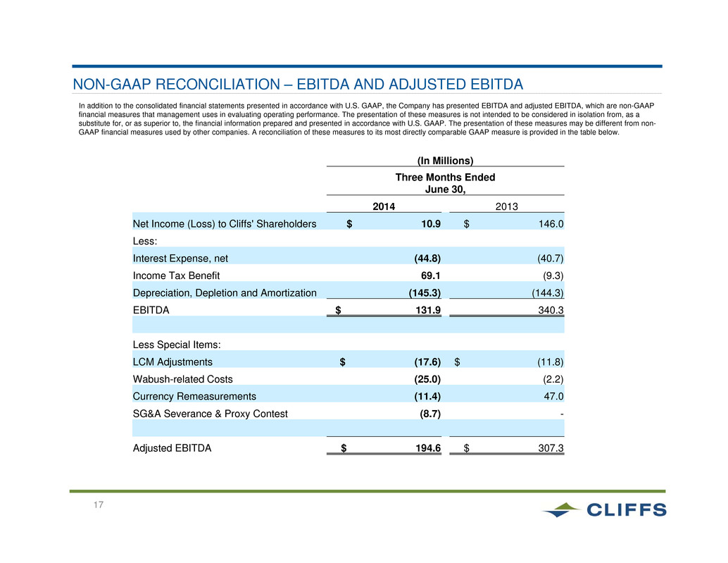Click net income value 146.0
The width and height of the screenshot is (728, 563).
pyautogui.click(x=551, y=224)
